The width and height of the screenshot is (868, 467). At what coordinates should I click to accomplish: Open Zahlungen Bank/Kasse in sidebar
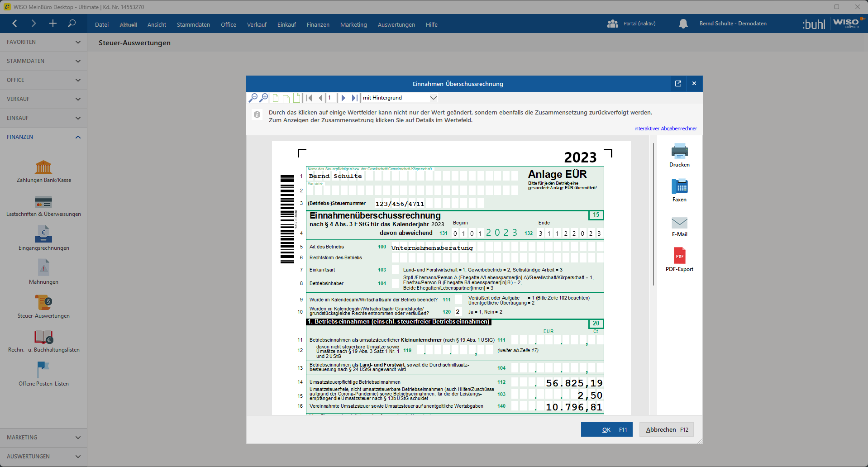(43, 168)
